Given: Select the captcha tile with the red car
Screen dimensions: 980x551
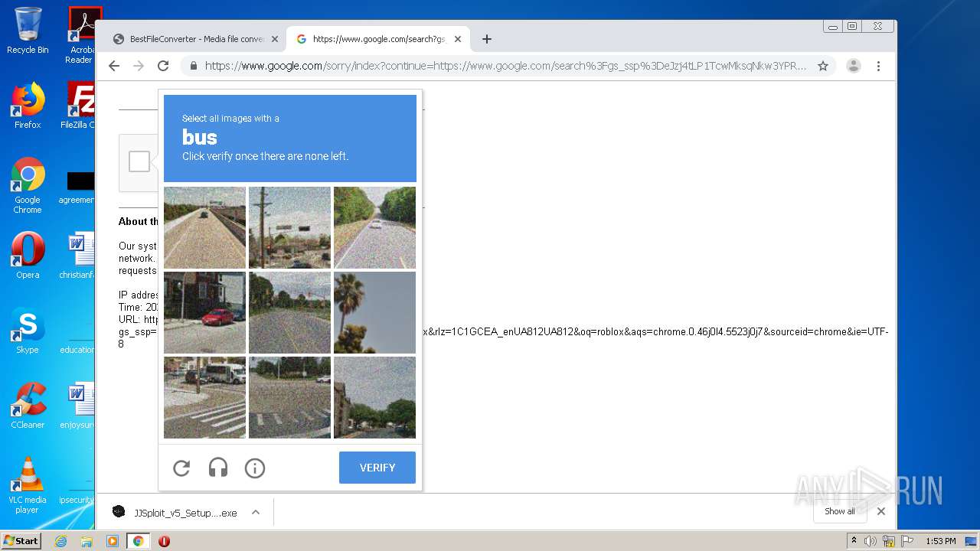Looking at the screenshot, I should 204,312.
